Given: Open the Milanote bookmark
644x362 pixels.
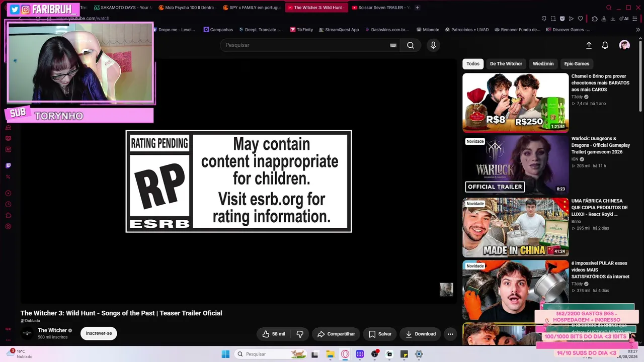Looking at the screenshot, I should click(428, 30).
